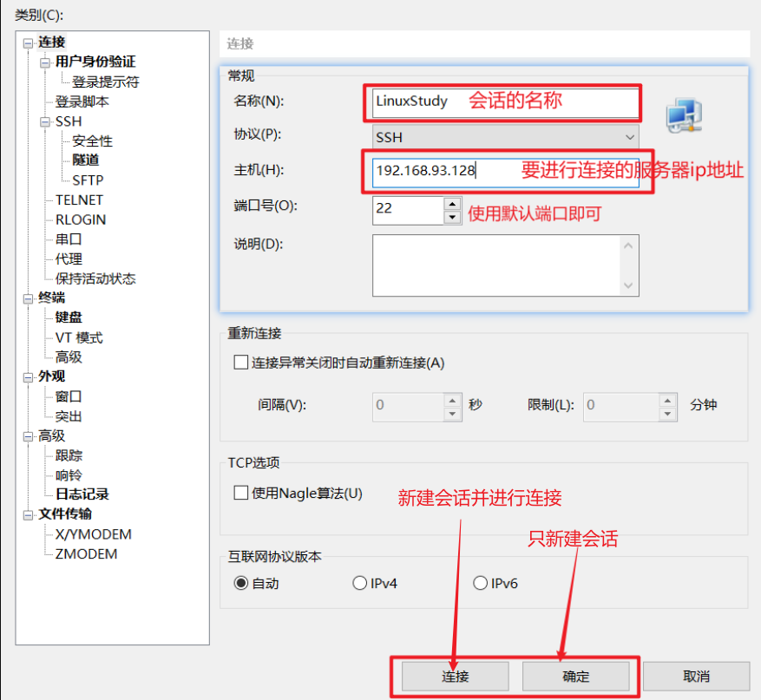Increase the 端口号 port number
This screenshot has width=761, height=700.
[x=452, y=203]
